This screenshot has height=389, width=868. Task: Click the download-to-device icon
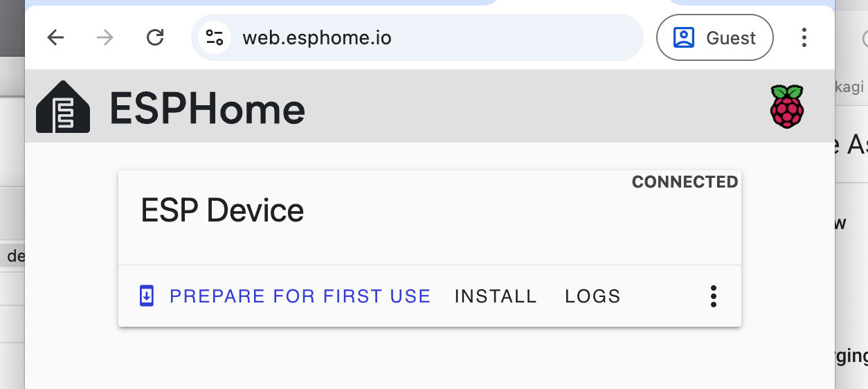[146, 296]
